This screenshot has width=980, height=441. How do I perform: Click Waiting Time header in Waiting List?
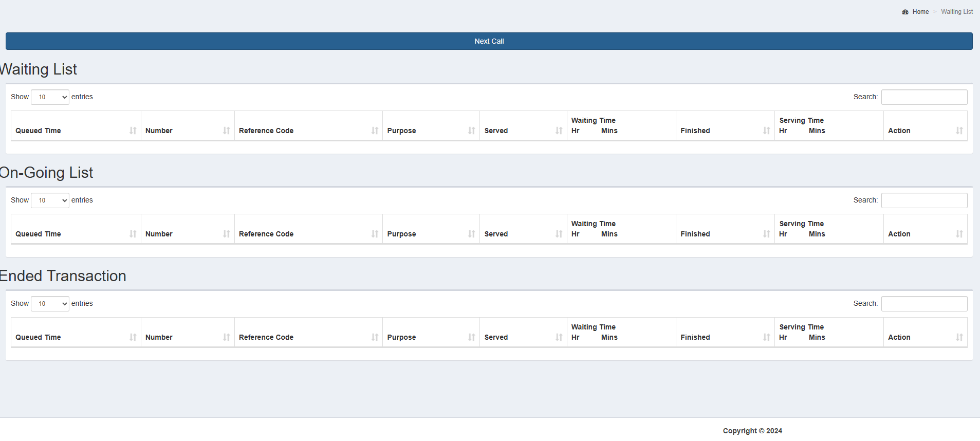click(x=593, y=120)
